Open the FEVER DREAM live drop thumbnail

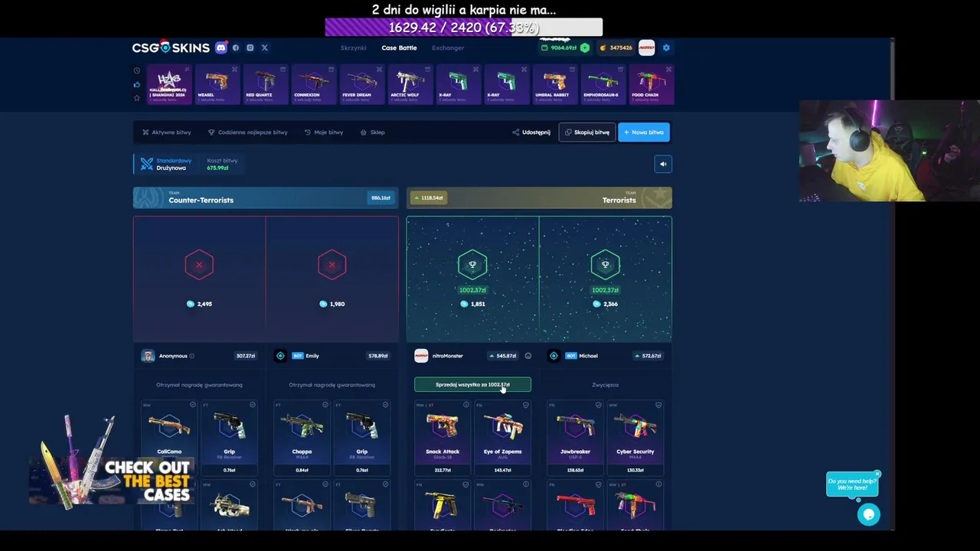361,84
